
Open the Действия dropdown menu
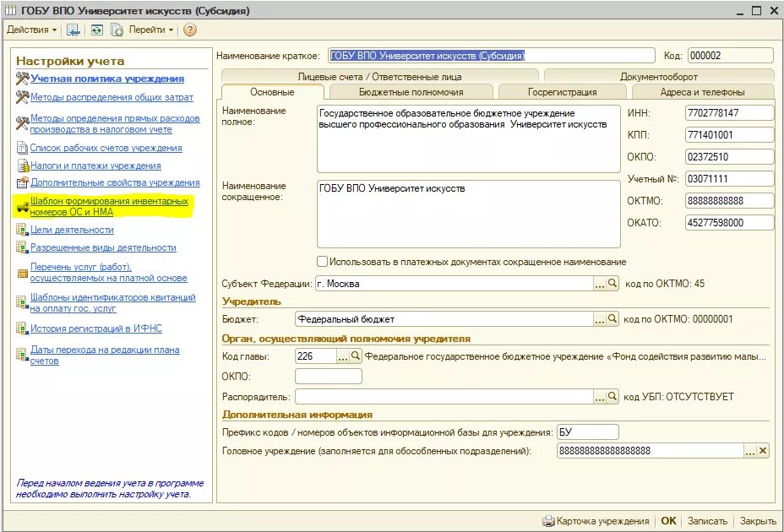(31, 30)
